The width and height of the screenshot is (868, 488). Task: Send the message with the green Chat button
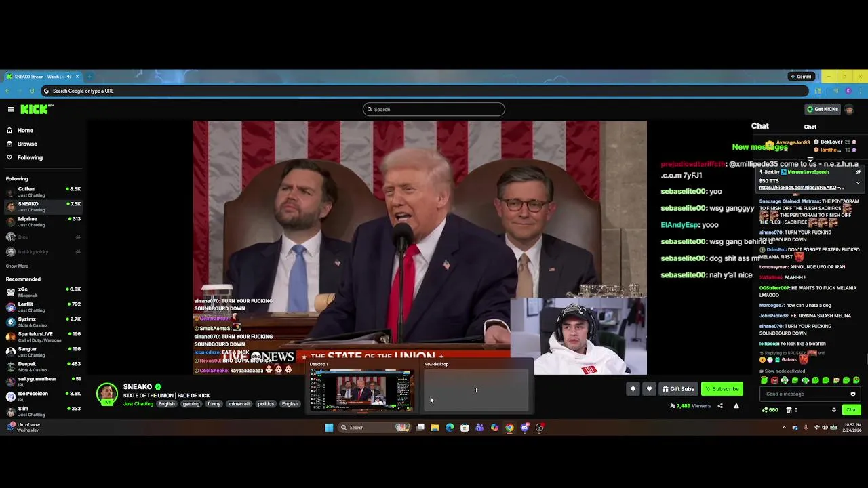pyautogui.click(x=852, y=410)
